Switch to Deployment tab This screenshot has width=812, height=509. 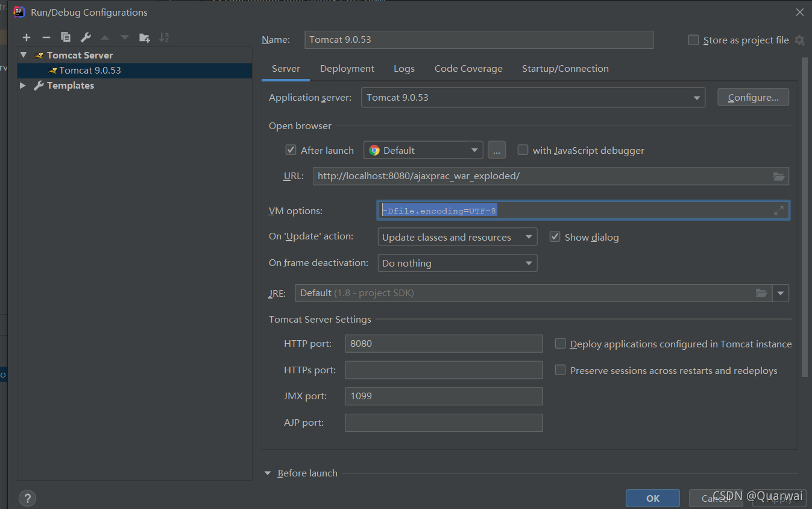347,69
